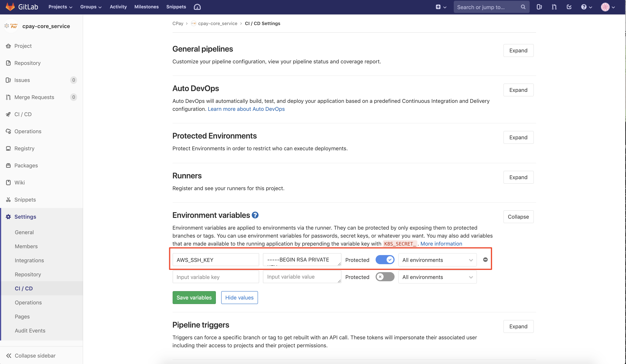Click the Save variables button
This screenshot has height=364, width=626.
194,297
